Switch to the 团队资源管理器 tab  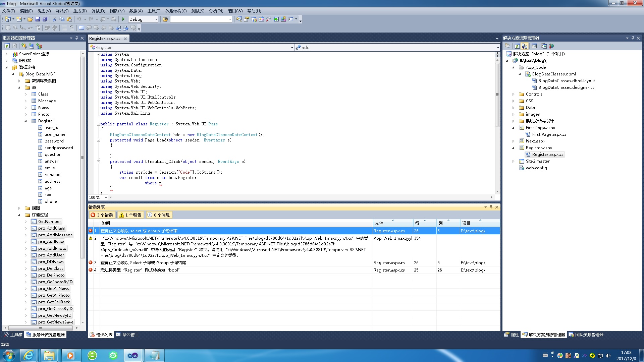(586, 335)
